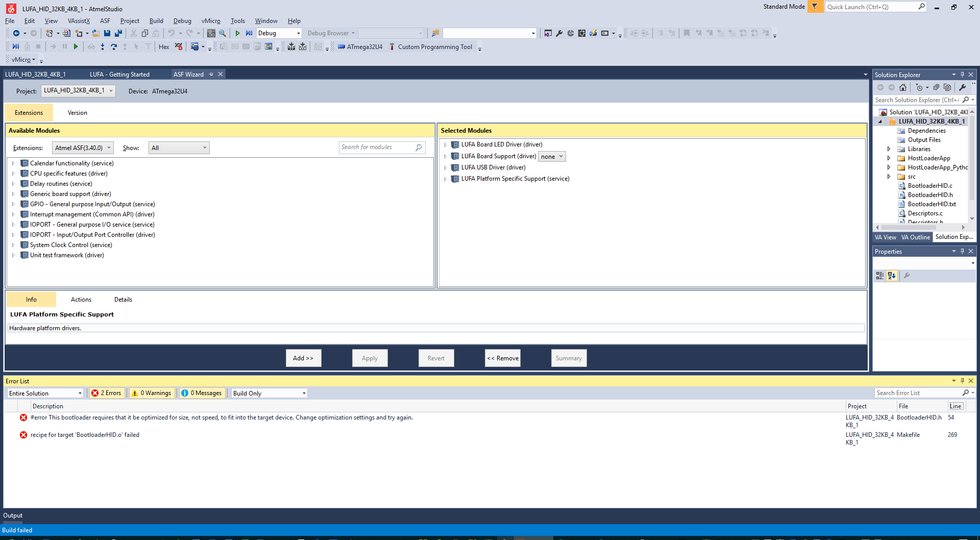Click the Revert button
Viewport: 980px width, 540px height.
[436, 358]
